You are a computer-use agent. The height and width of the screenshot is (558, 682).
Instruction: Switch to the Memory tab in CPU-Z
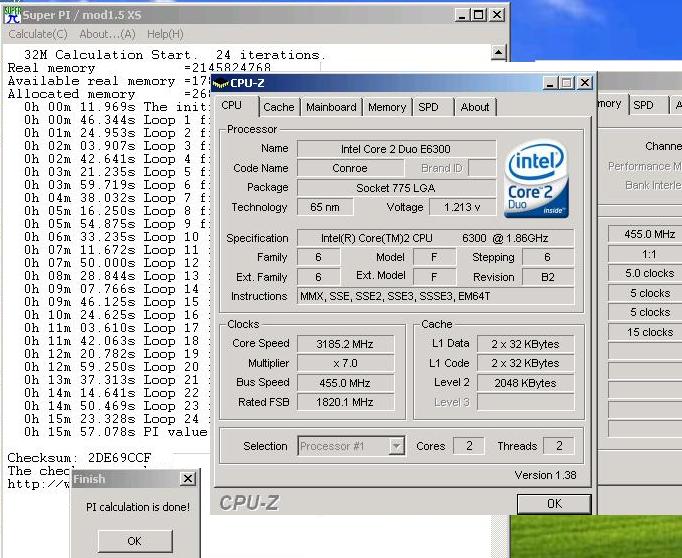(x=387, y=107)
